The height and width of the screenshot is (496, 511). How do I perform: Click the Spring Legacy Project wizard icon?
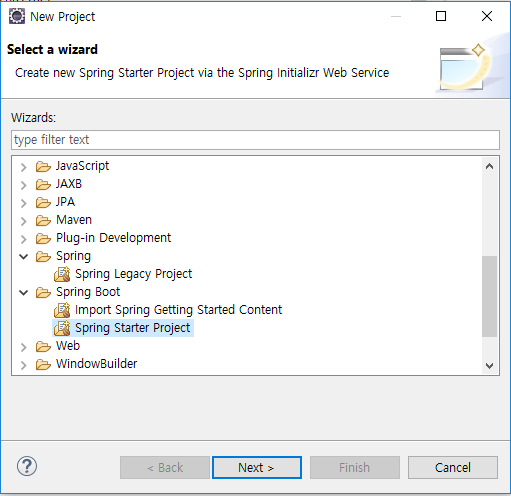[62, 274]
